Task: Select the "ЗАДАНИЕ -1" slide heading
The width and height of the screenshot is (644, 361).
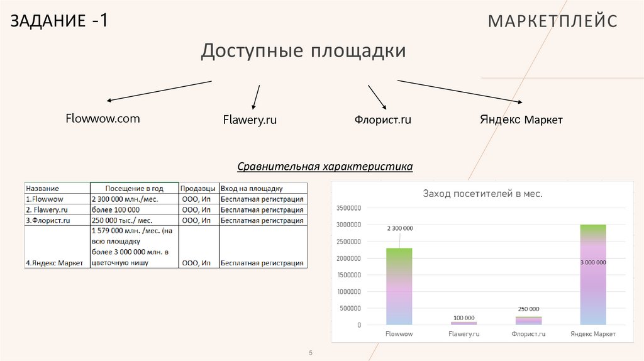Action: click(x=58, y=21)
